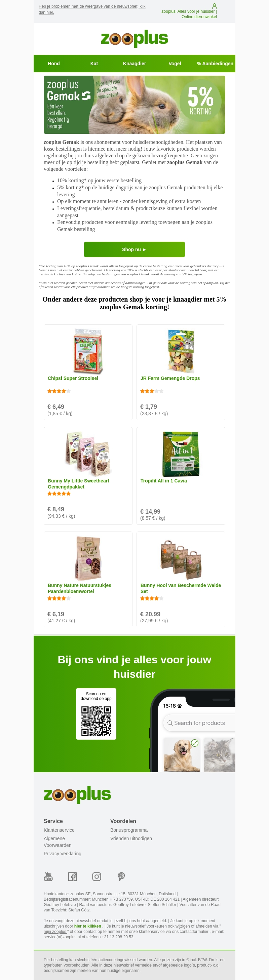Click the user account icon at top

(214, 6)
